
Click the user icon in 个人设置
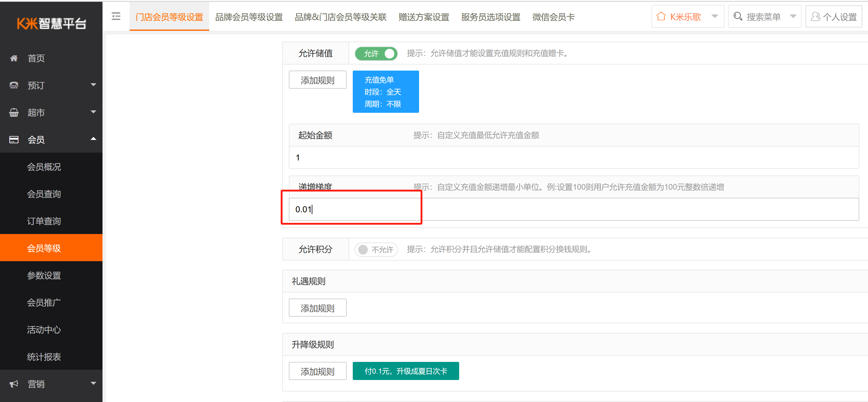point(816,16)
